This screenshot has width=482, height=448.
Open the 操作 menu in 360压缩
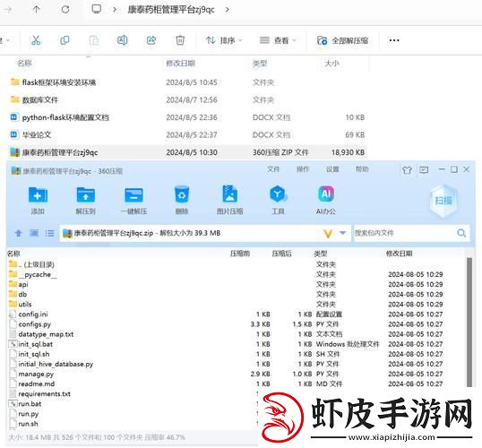point(303,169)
